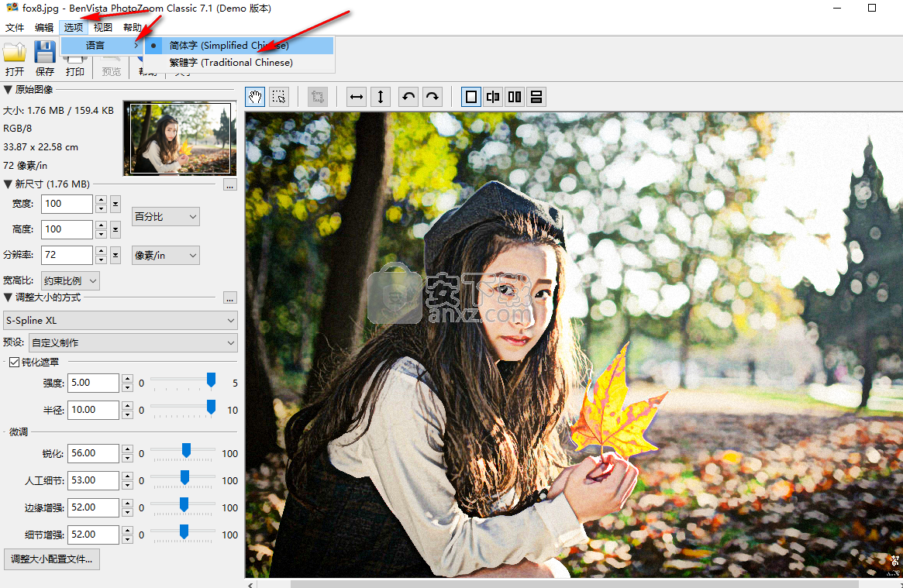Click the 强度 value field showing 5.00

click(x=93, y=383)
